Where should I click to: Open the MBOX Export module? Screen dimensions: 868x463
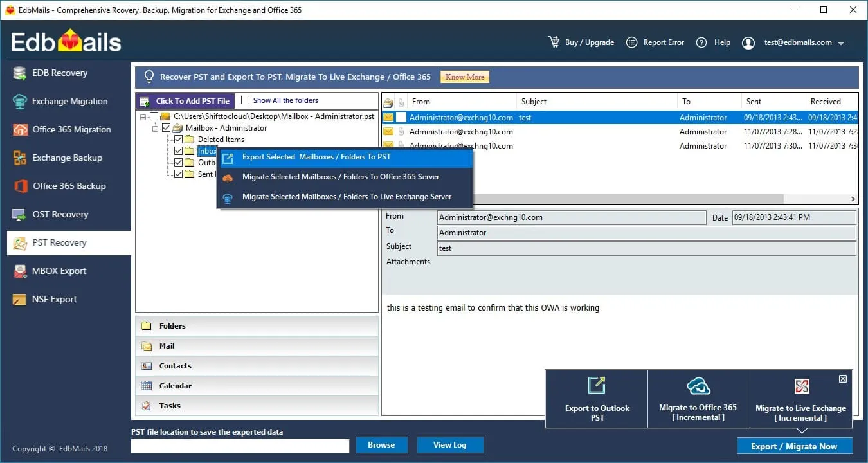(68, 271)
